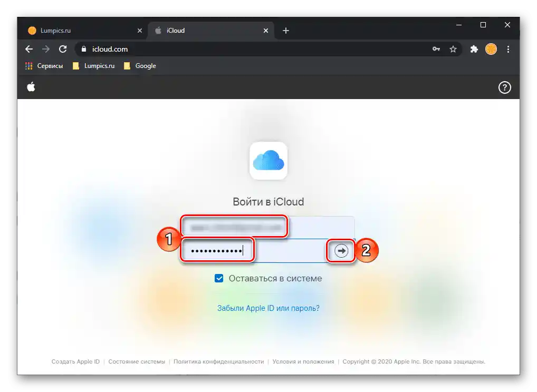Open the iCloud help question mark
Viewport: 537px width, 392px height.
pyautogui.click(x=504, y=87)
